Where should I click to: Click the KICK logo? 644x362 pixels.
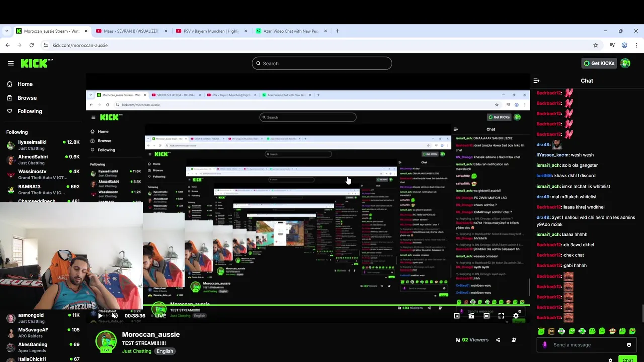click(x=37, y=63)
